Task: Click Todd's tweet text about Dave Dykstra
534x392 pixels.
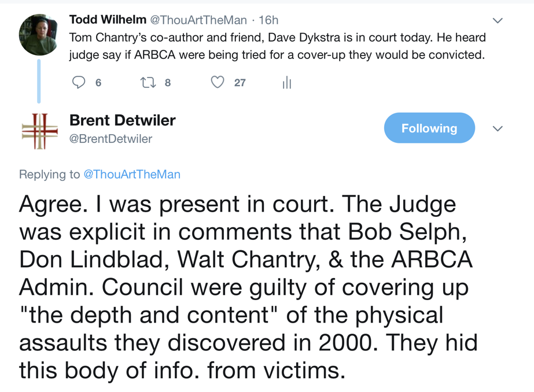Action: (277, 46)
